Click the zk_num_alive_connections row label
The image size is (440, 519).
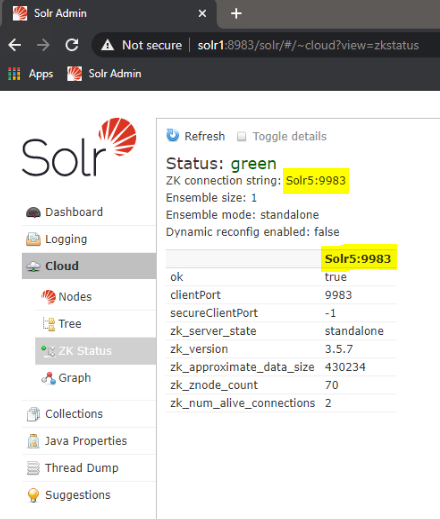[x=242, y=403]
